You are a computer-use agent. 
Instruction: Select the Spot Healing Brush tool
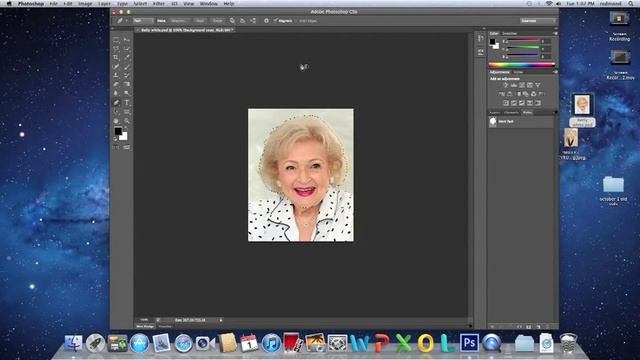[116, 67]
